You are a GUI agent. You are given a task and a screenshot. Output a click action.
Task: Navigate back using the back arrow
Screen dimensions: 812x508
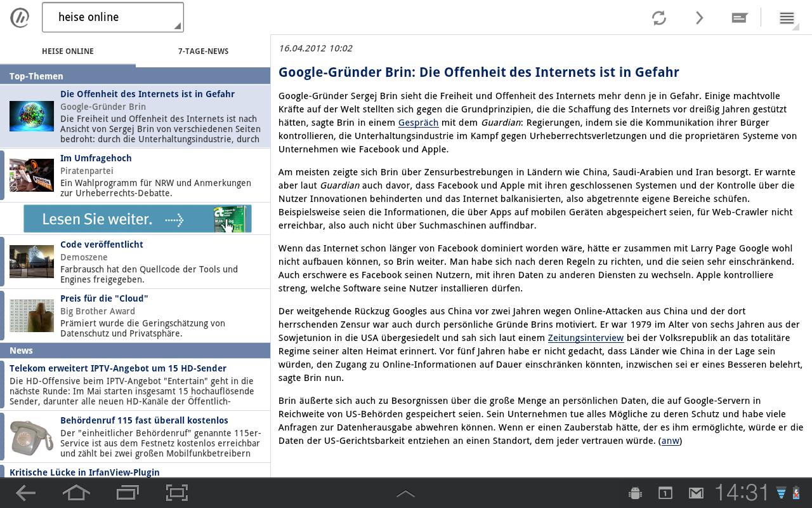pyautogui.click(x=25, y=493)
